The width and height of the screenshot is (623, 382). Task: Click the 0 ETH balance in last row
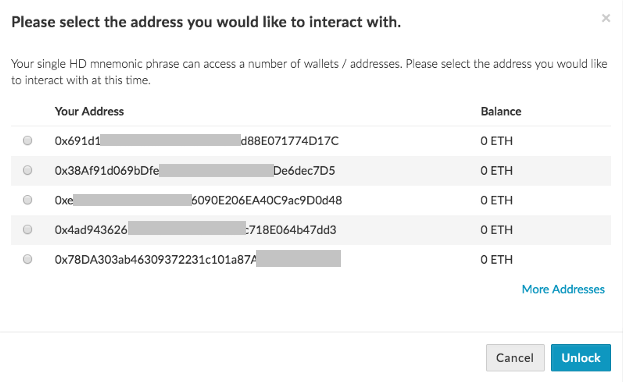click(x=496, y=260)
